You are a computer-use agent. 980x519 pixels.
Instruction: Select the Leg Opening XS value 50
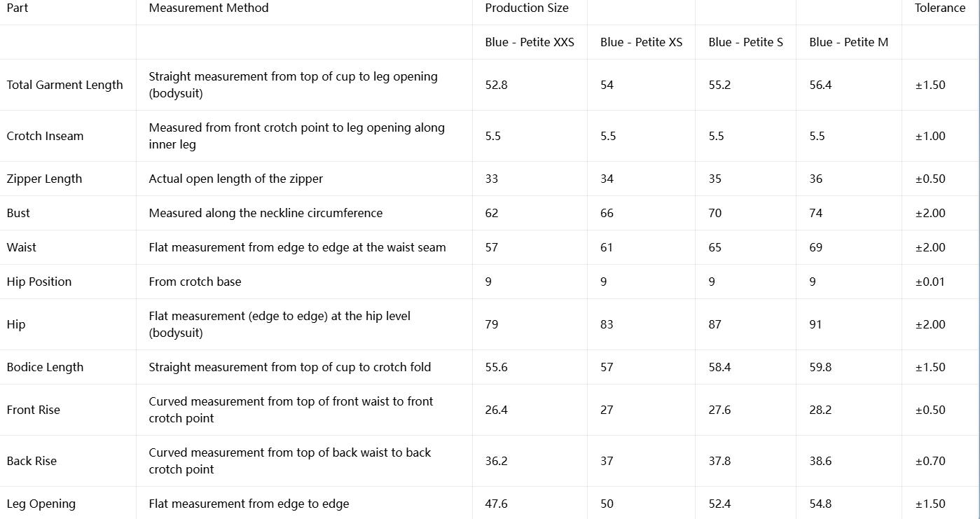[x=607, y=504]
